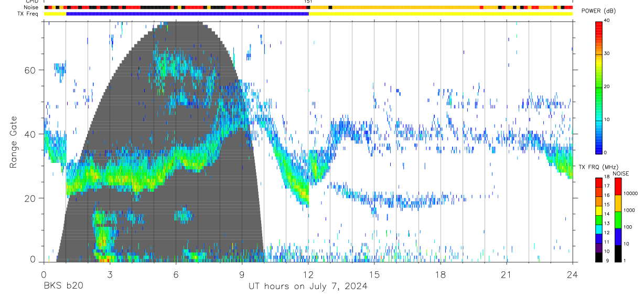
Task: Click the red 17–18 MHz frequency swatch
Action: click(x=599, y=183)
